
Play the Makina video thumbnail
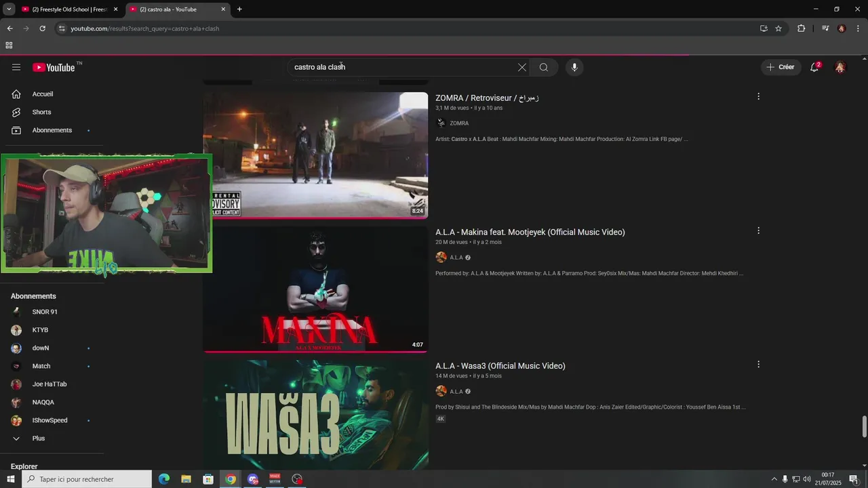315,289
